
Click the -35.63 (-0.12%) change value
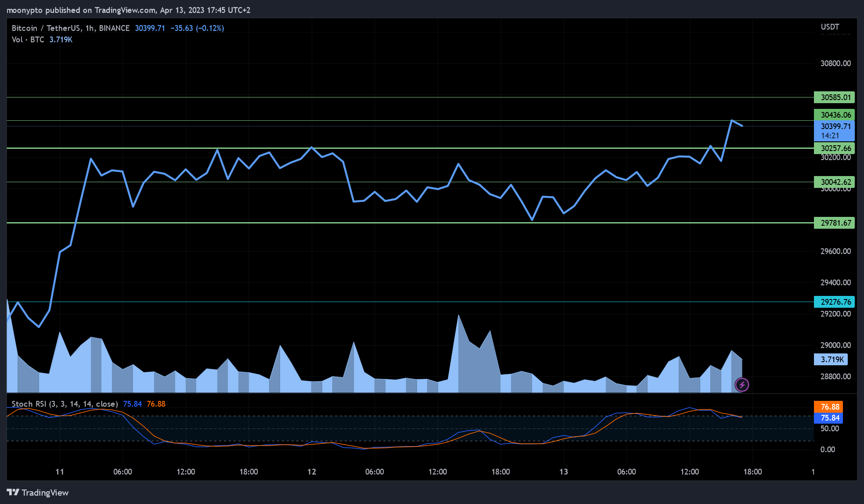pyautogui.click(x=197, y=28)
